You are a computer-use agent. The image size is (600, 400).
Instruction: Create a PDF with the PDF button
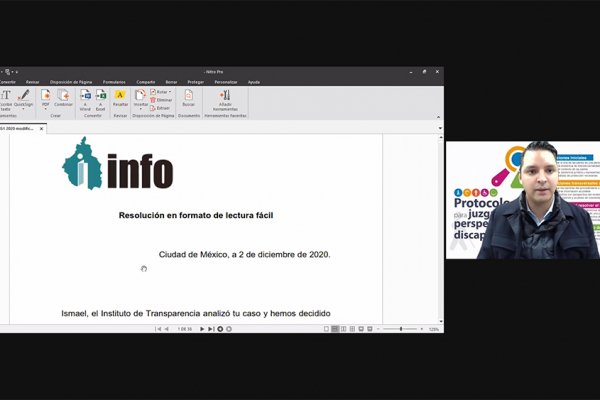(46, 98)
